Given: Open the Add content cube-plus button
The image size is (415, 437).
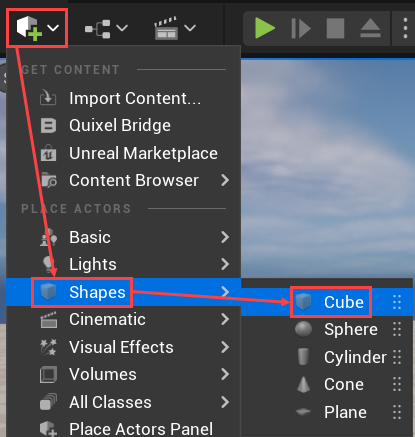Looking at the screenshot, I should (37, 28).
